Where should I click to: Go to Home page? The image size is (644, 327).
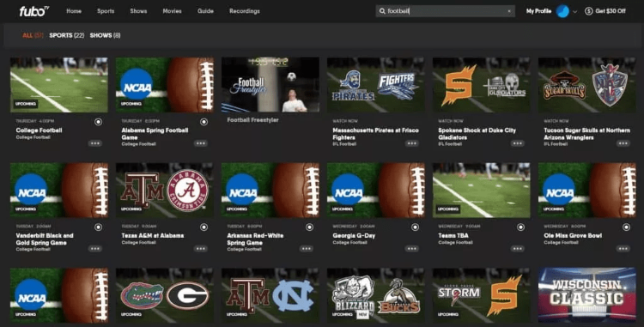point(74,11)
